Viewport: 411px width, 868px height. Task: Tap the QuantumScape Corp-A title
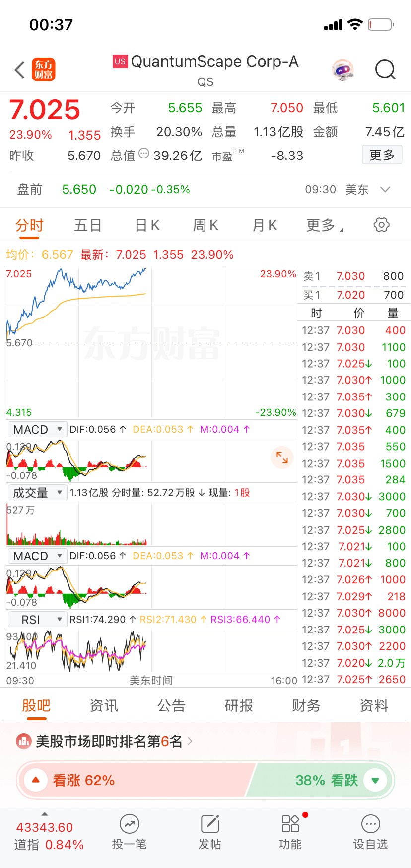pos(214,61)
